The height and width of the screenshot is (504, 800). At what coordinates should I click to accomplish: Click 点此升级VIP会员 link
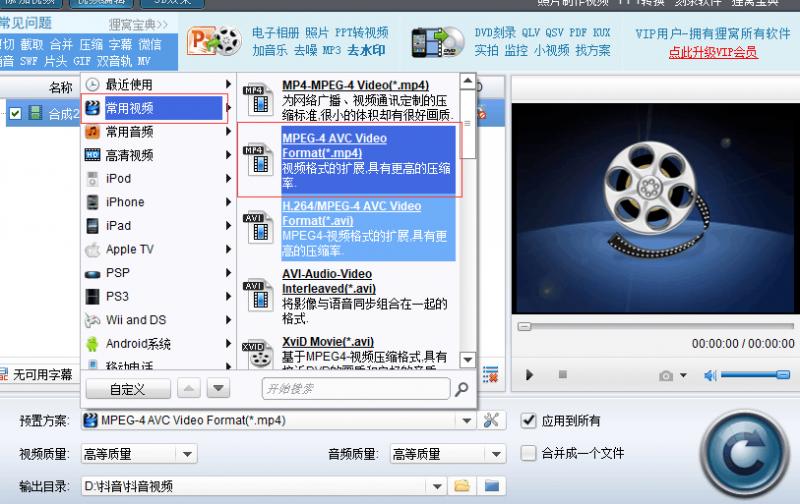713,52
